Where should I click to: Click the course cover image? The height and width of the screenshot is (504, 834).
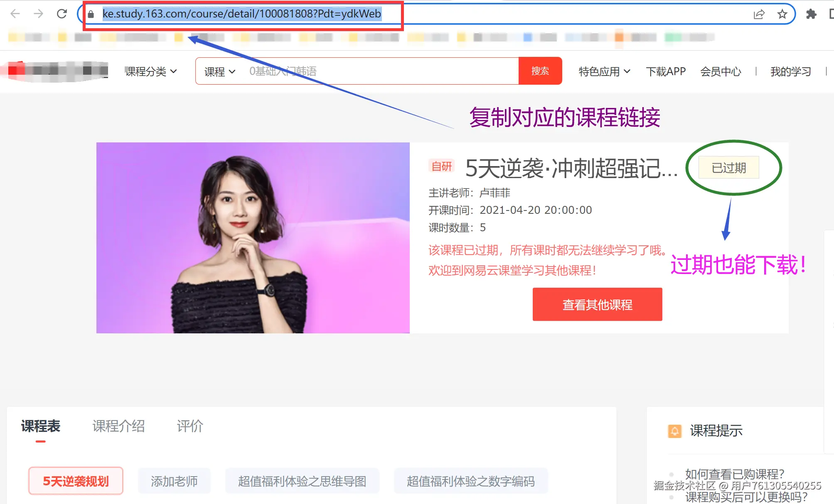coord(253,237)
